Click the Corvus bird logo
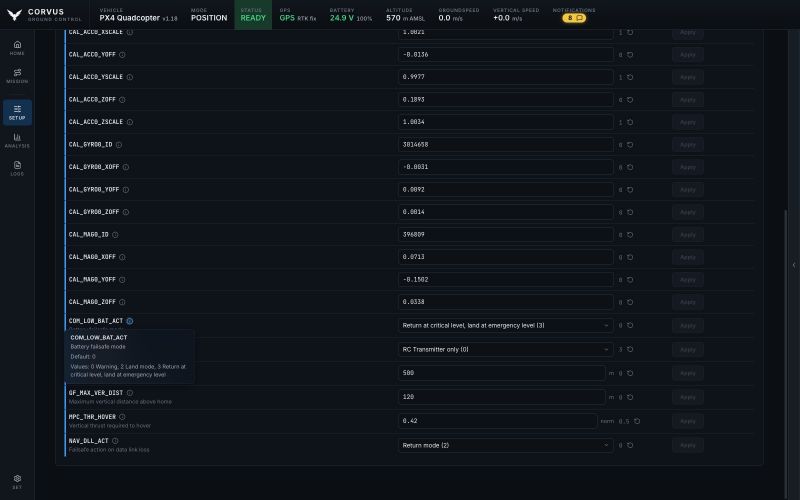The width and height of the screenshot is (800, 500). click(14, 15)
